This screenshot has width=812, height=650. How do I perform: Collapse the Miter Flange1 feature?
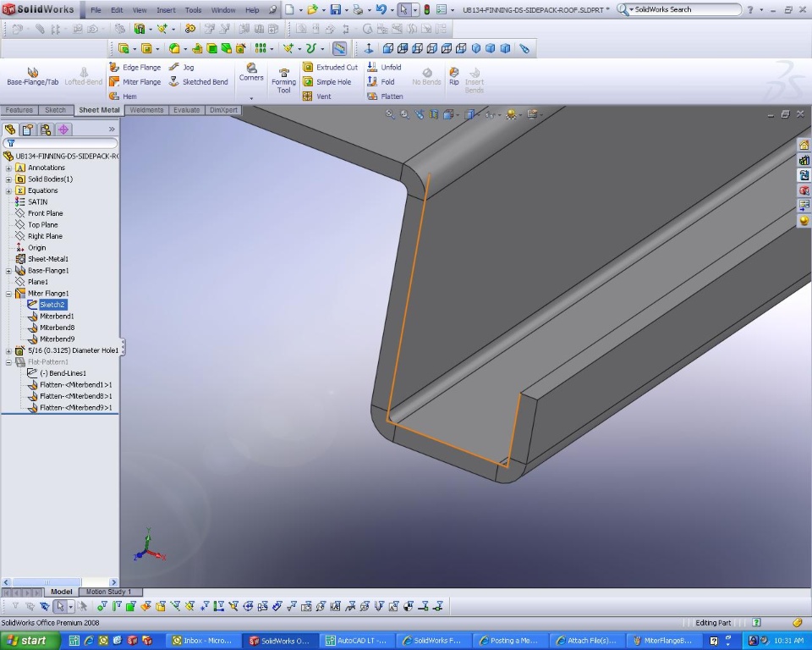(8, 294)
